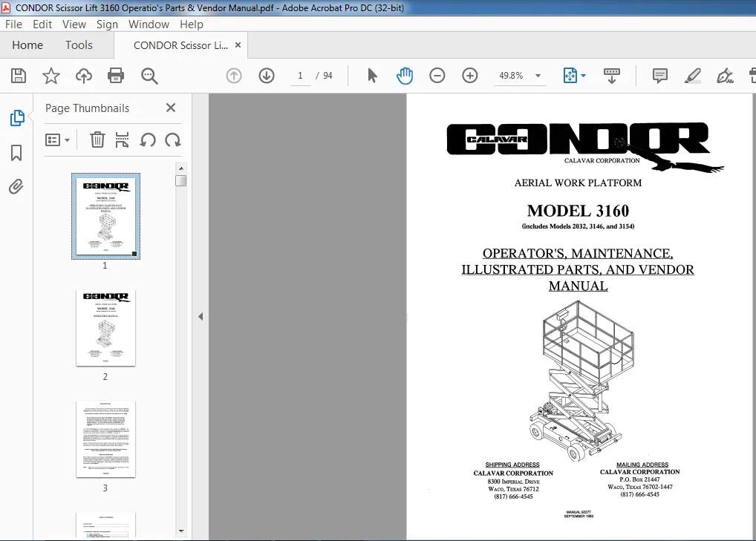The image size is (756, 541).
Task: Open the Find text magnifier tool
Action: (x=149, y=76)
